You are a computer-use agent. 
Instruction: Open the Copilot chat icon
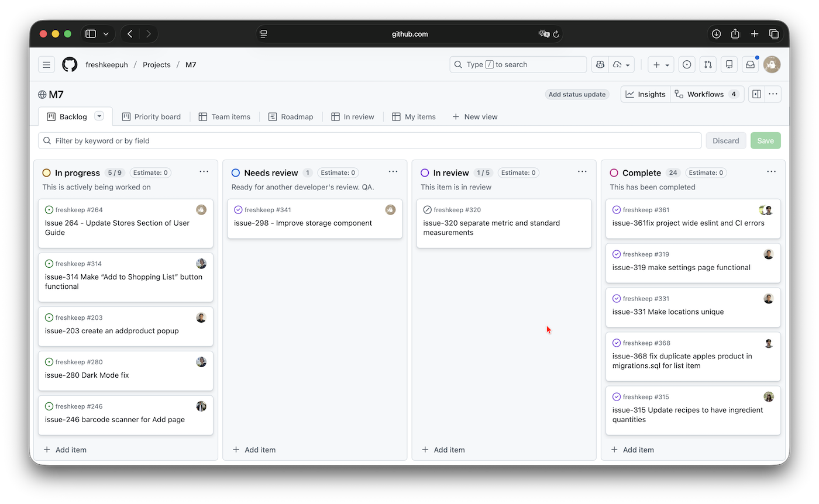[x=600, y=64]
